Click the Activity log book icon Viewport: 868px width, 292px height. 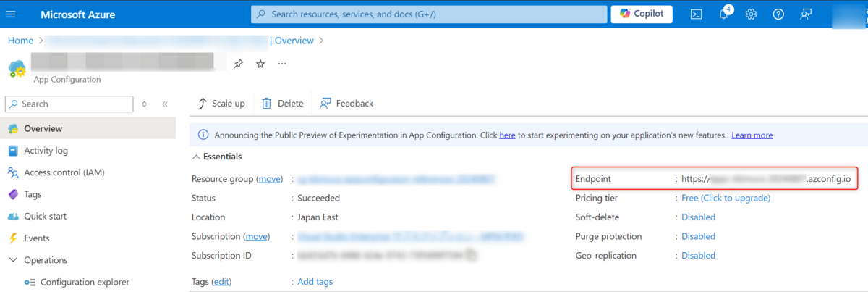pyautogui.click(x=13, y=151)
